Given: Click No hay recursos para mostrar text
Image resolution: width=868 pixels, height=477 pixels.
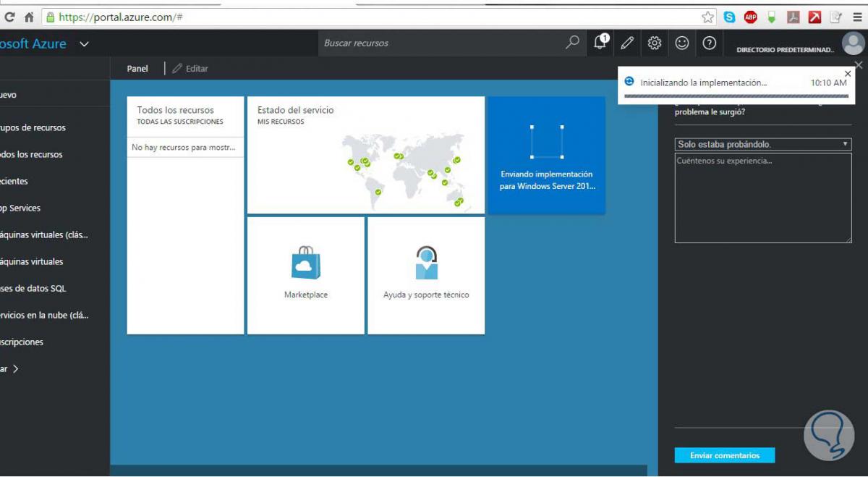Looking at the screenshot, I should click(184, 147).
